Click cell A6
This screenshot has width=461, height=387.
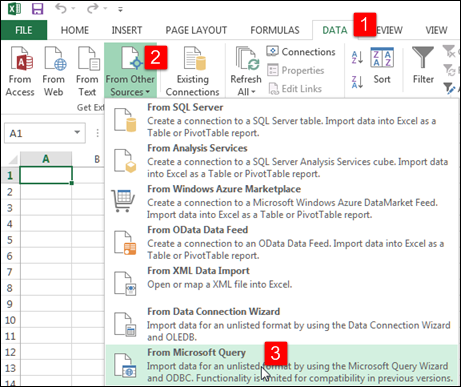(x=46, y=256)
